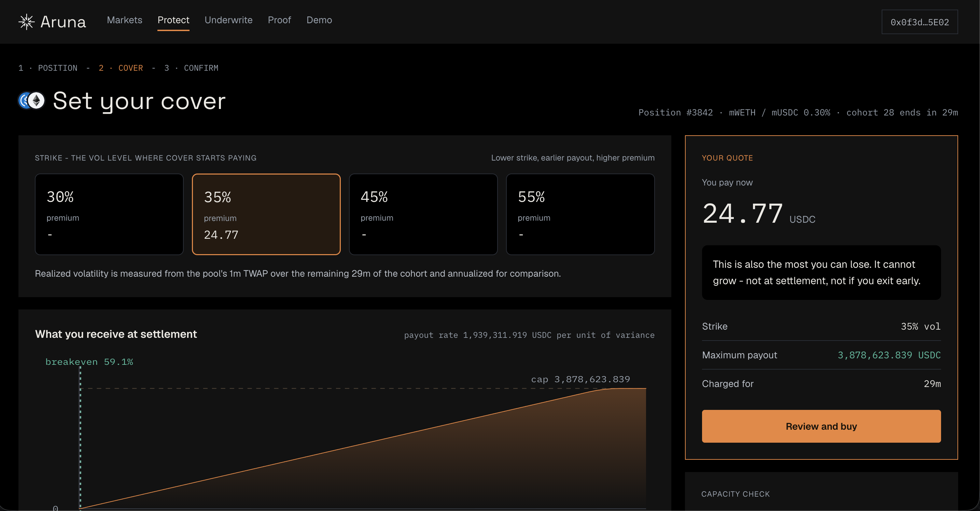Go back to step 1 Position
The height and width of the screenshot is (511, 980).
click(x=48, y=68)
